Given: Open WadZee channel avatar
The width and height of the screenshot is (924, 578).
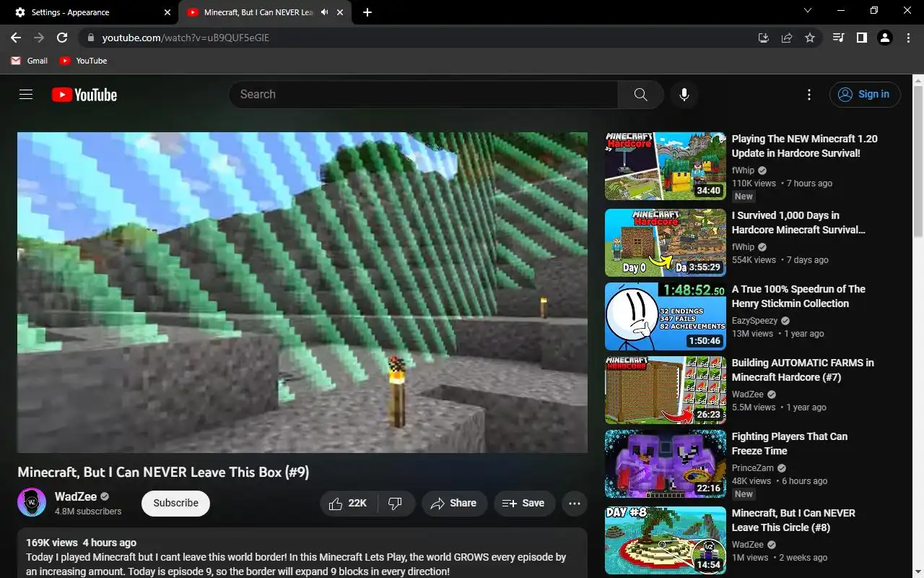Looking at the screenshot, I should pyautogui.click(x=32, y=503).
